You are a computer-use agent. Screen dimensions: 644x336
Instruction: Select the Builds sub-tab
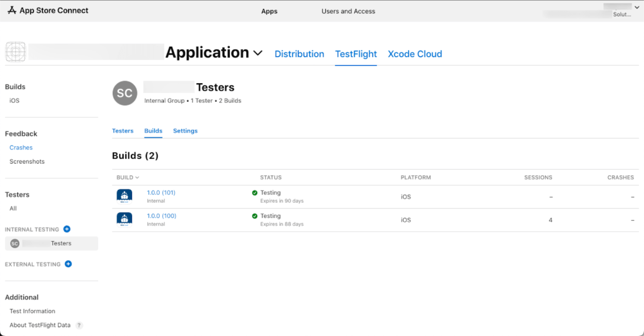point(153,131)
